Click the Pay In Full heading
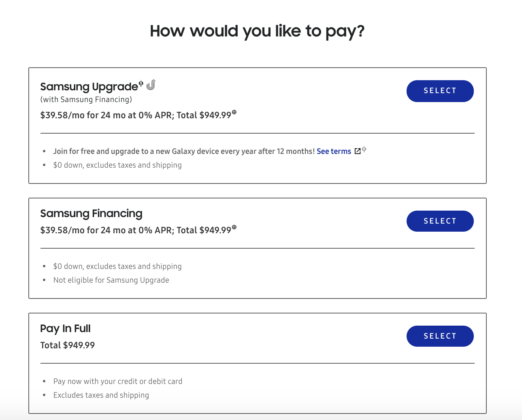Screen dimensions: 522x420 [65, 328]
